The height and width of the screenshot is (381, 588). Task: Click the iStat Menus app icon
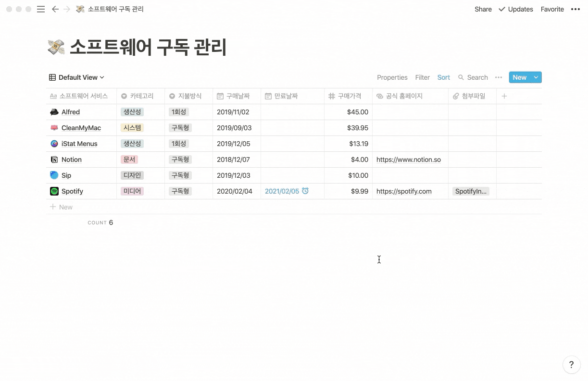click(54, 144)
